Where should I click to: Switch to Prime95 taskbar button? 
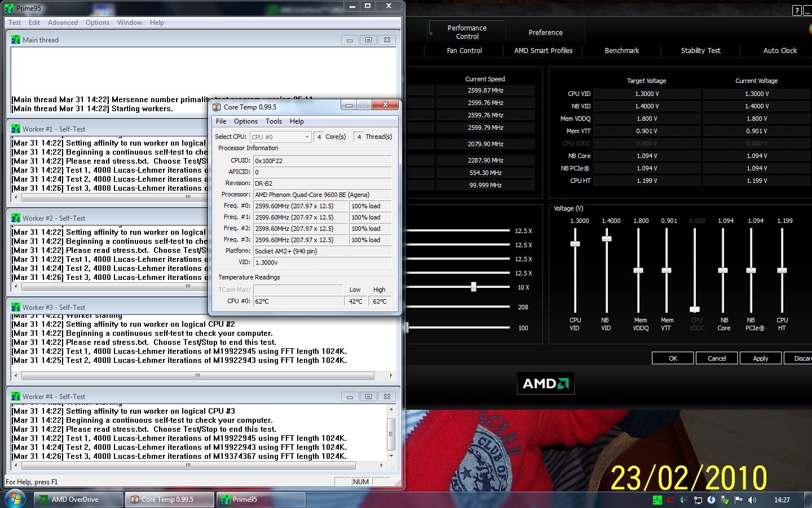point(261,500)
